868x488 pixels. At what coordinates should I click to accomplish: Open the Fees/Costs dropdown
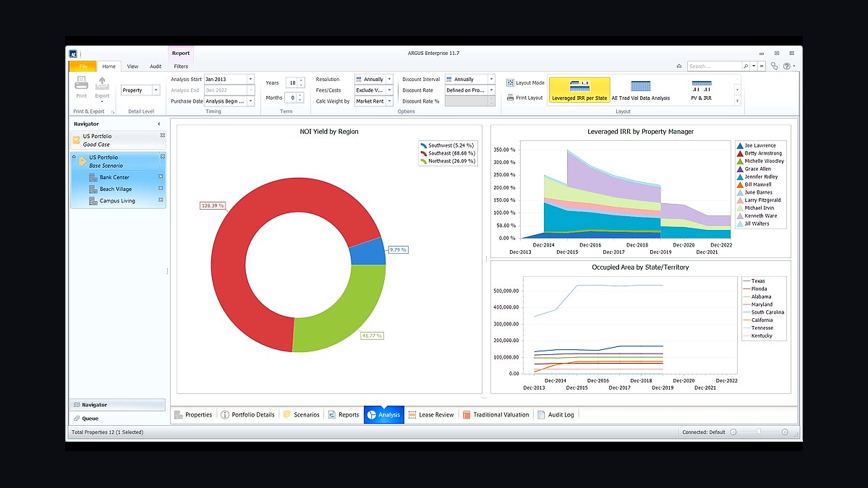389,90
